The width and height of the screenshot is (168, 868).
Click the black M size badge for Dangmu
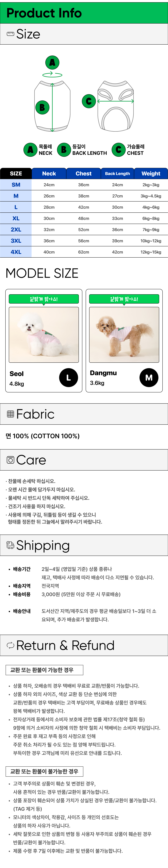click(x=149, y=378)
